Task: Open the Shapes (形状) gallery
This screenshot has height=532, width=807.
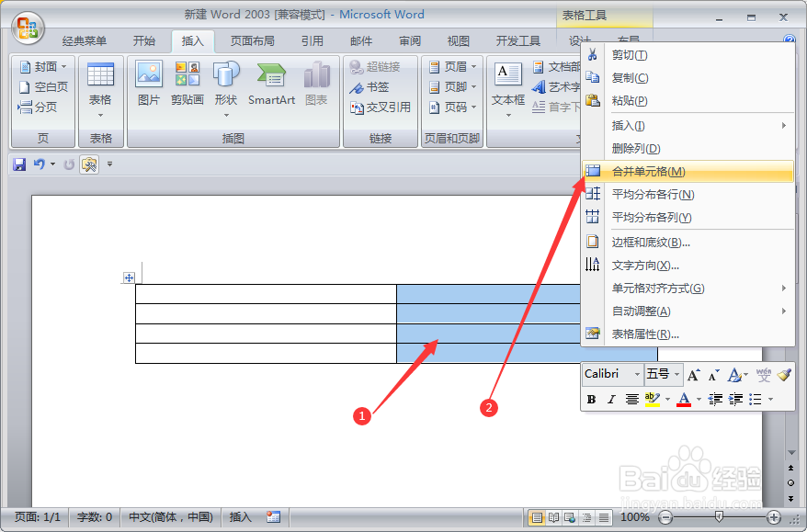Action: point(226,89)
